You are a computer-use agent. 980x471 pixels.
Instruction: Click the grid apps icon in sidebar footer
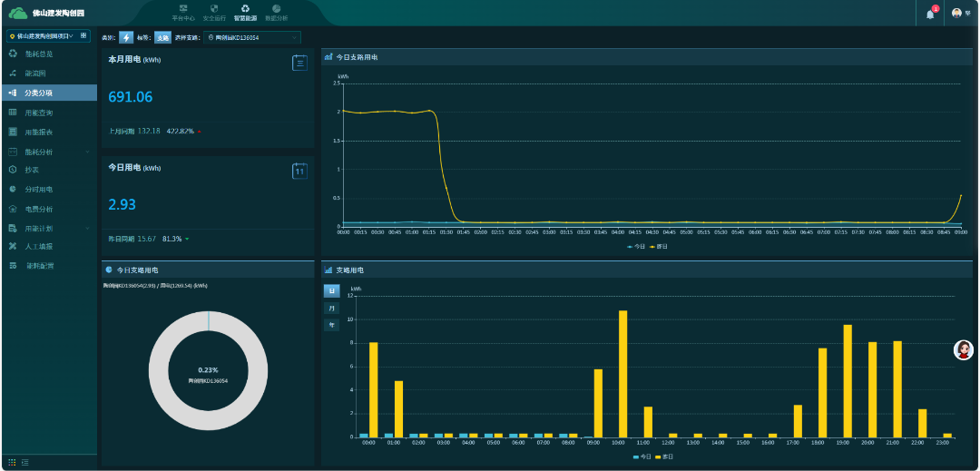click(12, 463)
